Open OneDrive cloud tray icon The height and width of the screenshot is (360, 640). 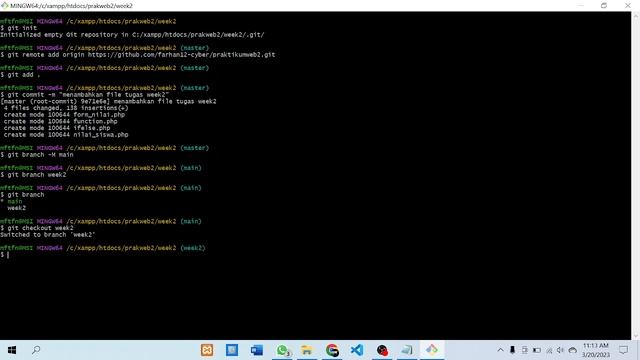coord(573,350)
